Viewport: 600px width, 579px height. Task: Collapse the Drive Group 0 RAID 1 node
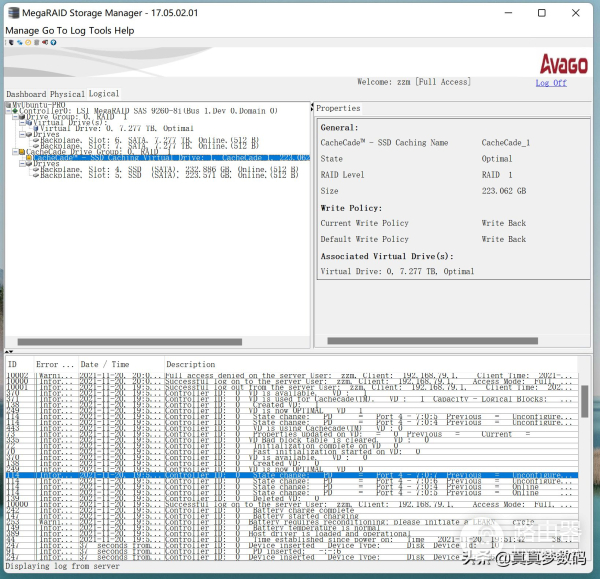coord(16,117)
